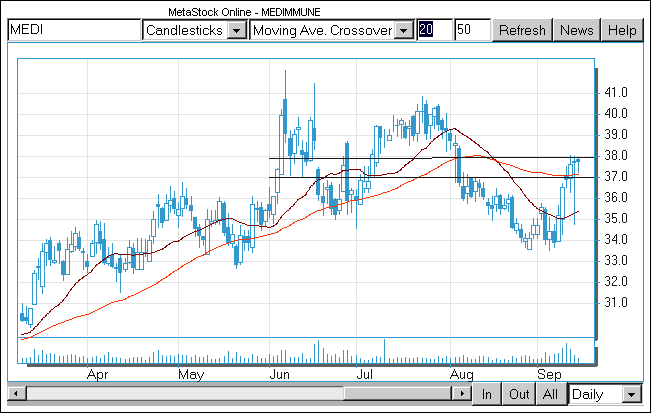Click the 35.0 price axis label
The height and width of the screenshot is (413, 651).
(x=616, y=219)
